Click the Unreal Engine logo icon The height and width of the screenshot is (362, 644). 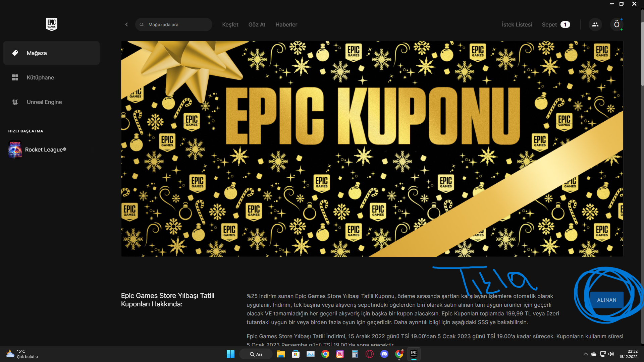(15, 102)
